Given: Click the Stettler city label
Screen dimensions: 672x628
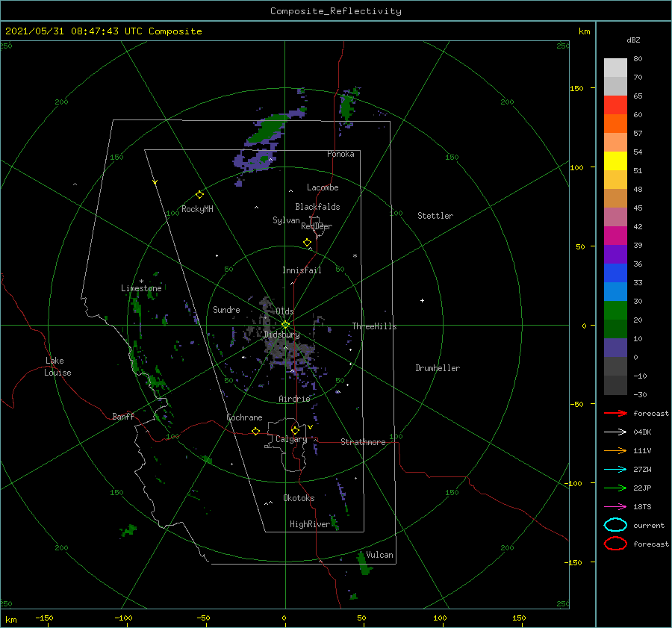Looking at the screenshot, I should [x=435, y=216].
